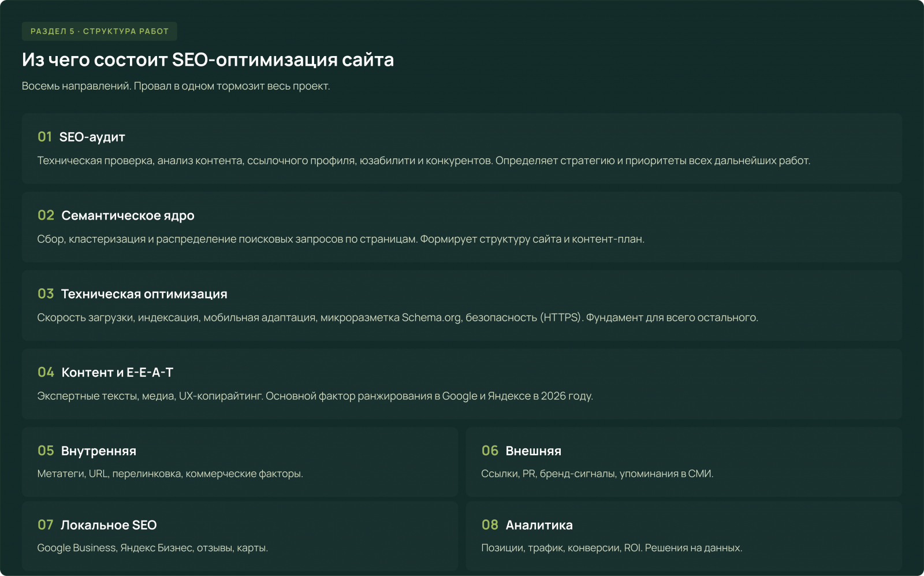Click the heading 'Из чего состоит SEO-оптимизация сайта'
The width and height of the screenshot is (924, 576).
(208, 60)
